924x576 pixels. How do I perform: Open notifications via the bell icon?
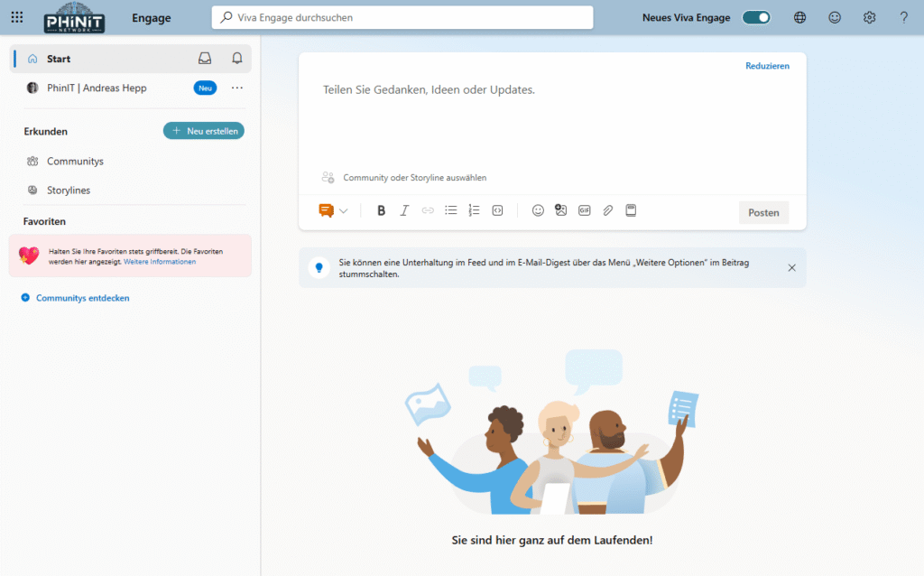[236, 58]
